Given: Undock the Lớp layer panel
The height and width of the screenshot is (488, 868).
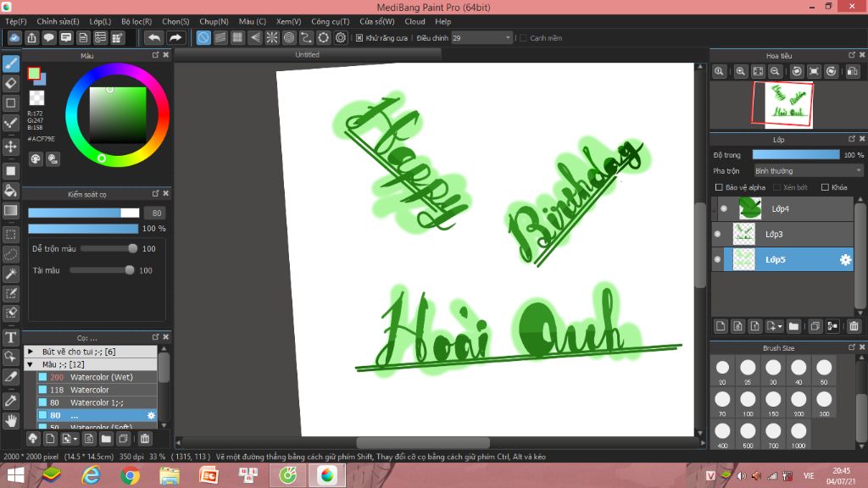Looking at the screenshot, I should (852, 139).
